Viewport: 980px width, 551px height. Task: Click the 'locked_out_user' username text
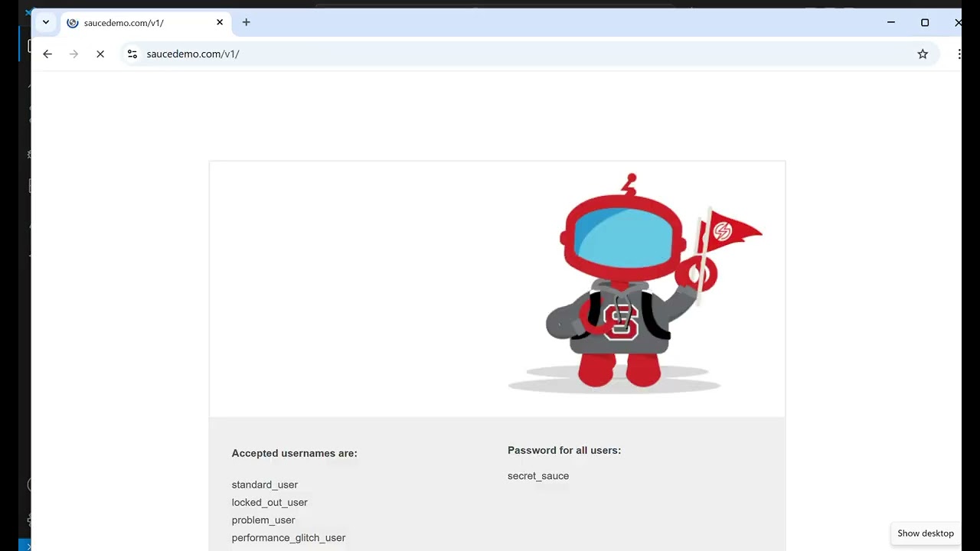269,502
